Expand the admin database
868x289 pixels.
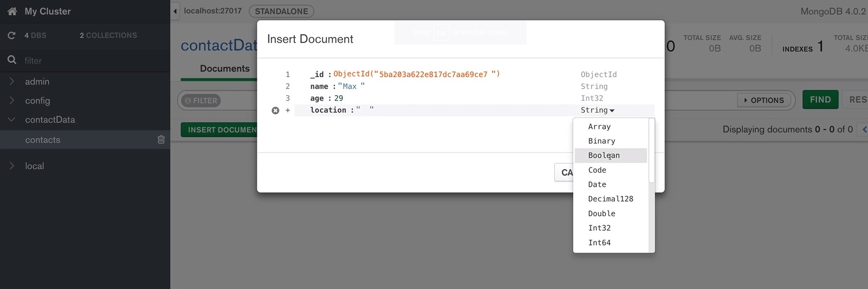(12, 81)
